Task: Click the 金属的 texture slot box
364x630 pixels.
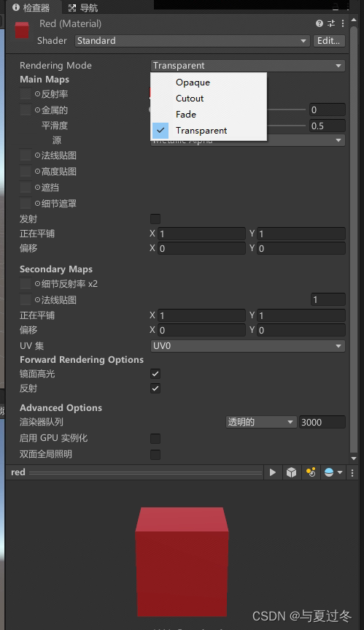Action: click(26, 110)
